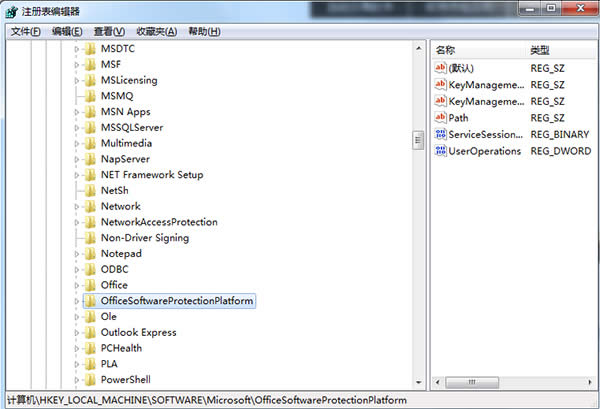This screenshot has width=600, height=409.
Task: Sort values by 名称 column header
Action: pyautogui.click(x=446, y=50)
